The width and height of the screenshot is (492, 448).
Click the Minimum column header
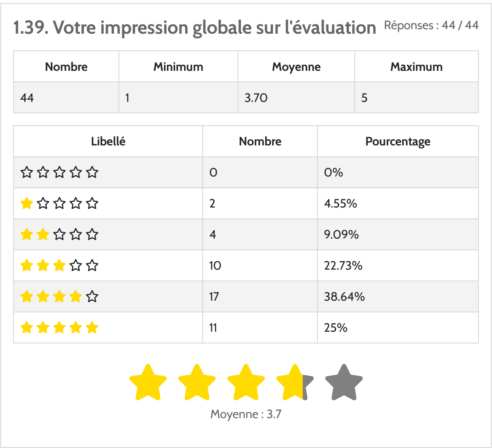point(178,67)
